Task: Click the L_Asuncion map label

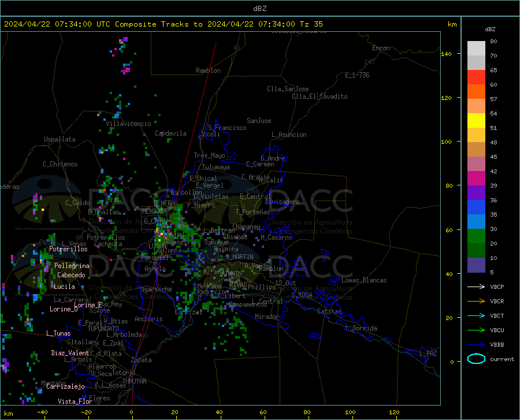Action: pyautogui.click(x=289, y=135)
